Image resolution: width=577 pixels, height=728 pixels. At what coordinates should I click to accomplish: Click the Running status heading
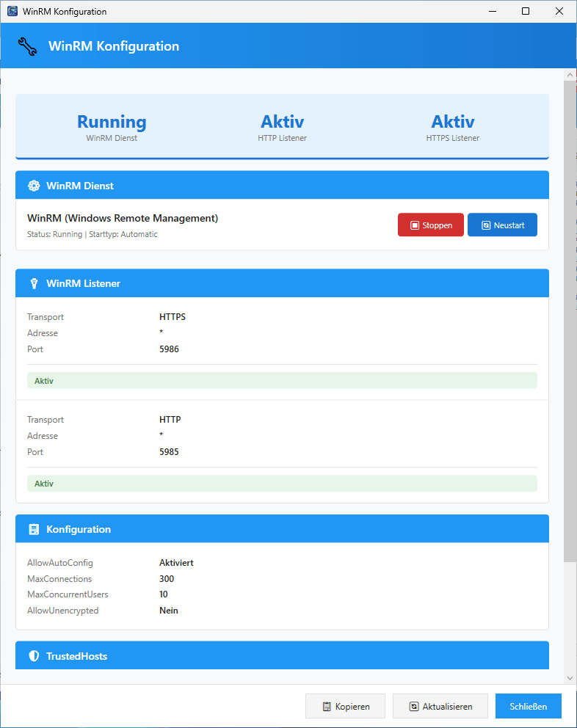[x=112, y=122]
